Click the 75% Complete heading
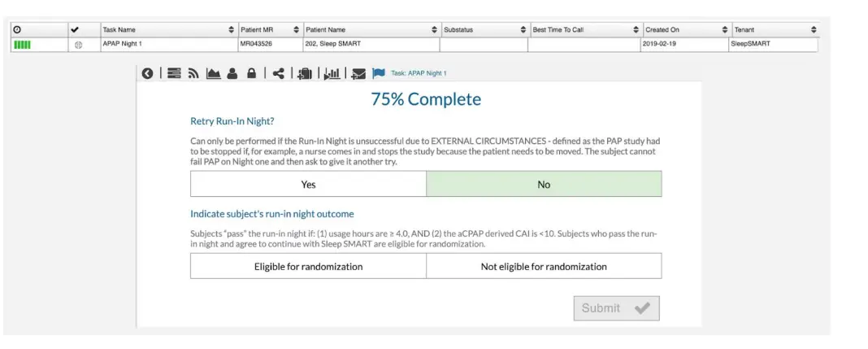Image resolution: width=868 pixels, height=349 pixels. pos(426,99)
